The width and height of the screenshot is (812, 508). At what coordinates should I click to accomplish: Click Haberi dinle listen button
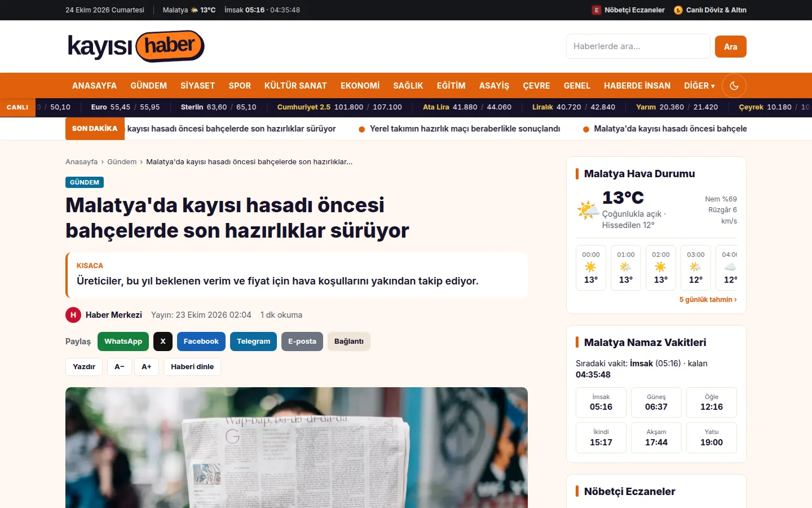[192, 367]
